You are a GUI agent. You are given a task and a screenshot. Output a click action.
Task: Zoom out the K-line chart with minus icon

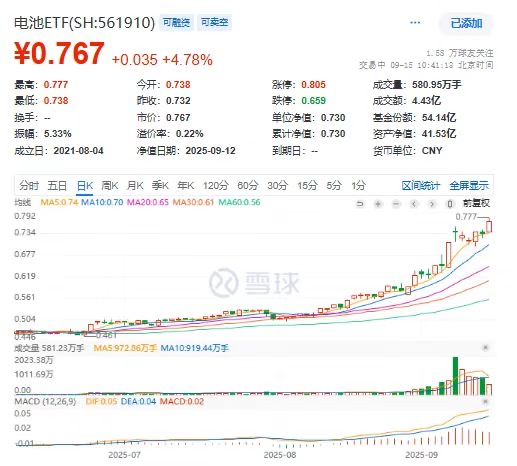coord(396,204)
